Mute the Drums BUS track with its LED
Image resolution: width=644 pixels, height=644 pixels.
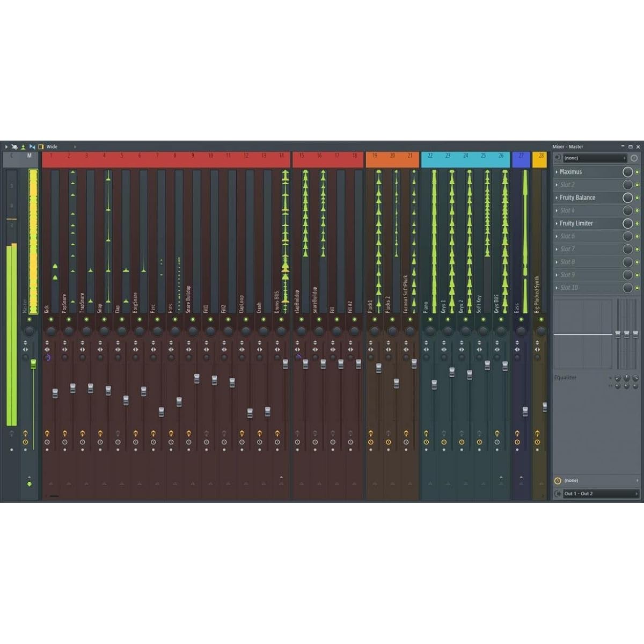[x=281, y=319]
